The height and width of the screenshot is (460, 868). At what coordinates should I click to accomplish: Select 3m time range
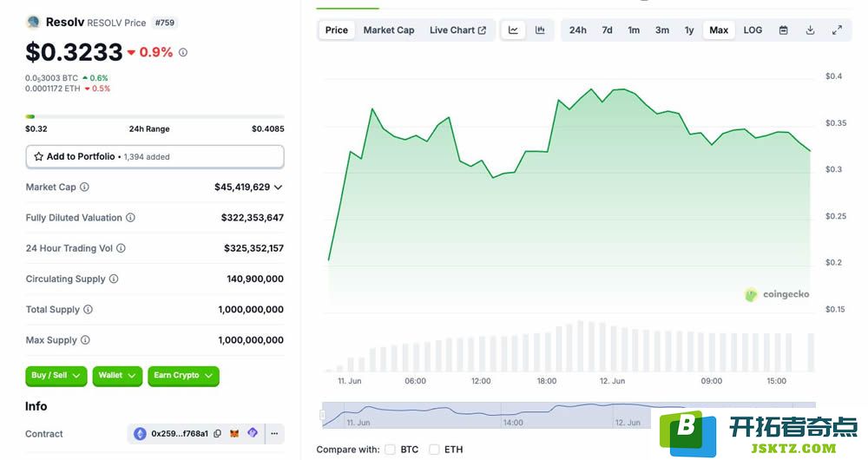click(662, 30)
